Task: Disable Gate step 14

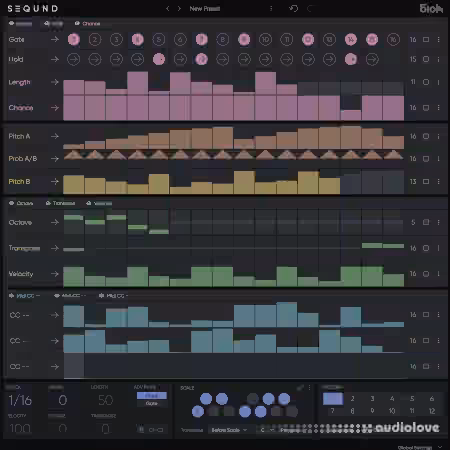Action: coord(351,40)
